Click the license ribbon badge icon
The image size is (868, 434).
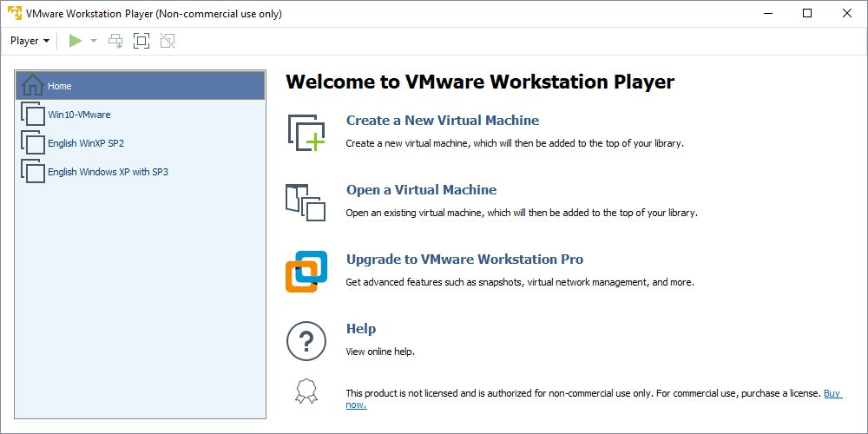point(306,391)
